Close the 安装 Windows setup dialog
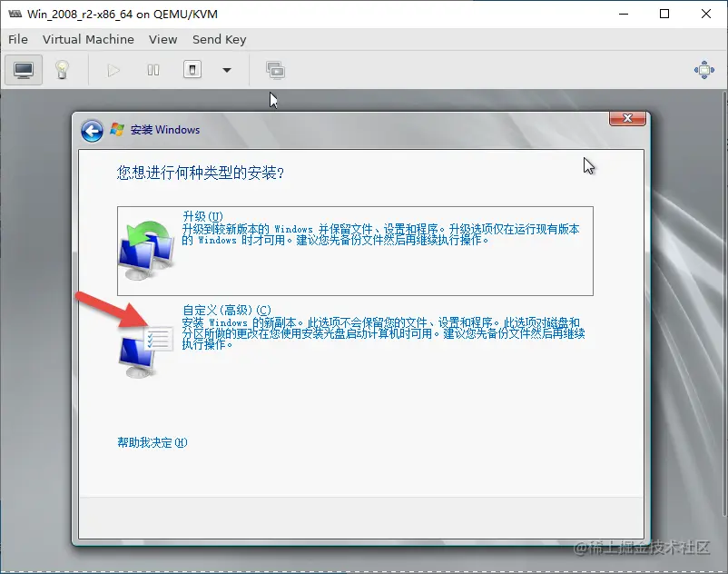728x574 pixels. point(627,118)
